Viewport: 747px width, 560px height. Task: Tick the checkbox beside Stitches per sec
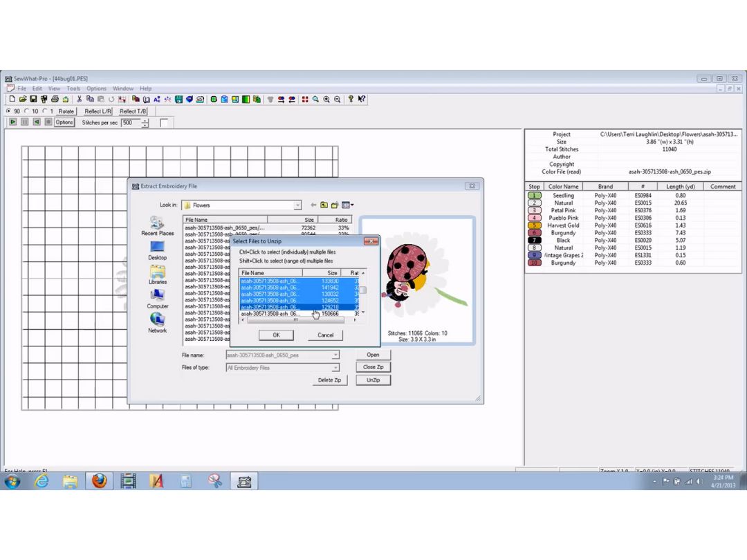164,123
